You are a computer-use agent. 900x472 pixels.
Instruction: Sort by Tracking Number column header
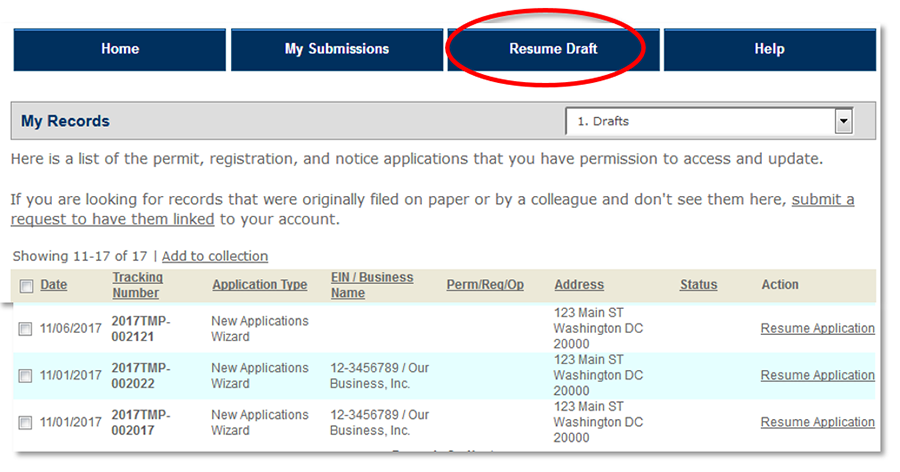click(x=137, y=285)
